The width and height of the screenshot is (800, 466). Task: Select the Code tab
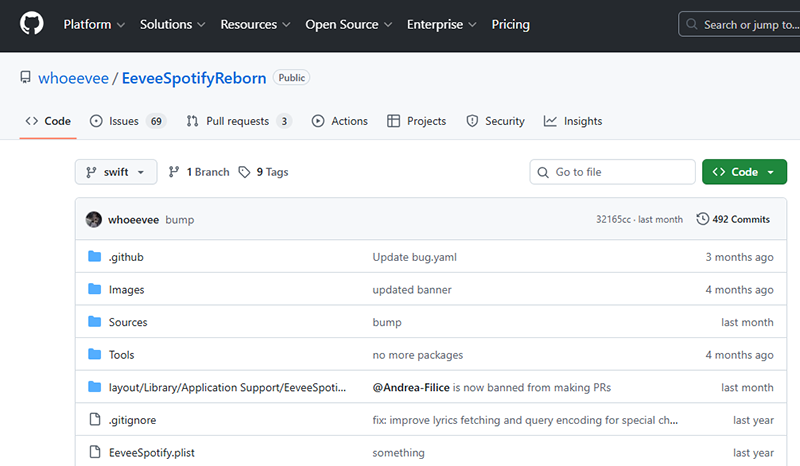point(48,121)
